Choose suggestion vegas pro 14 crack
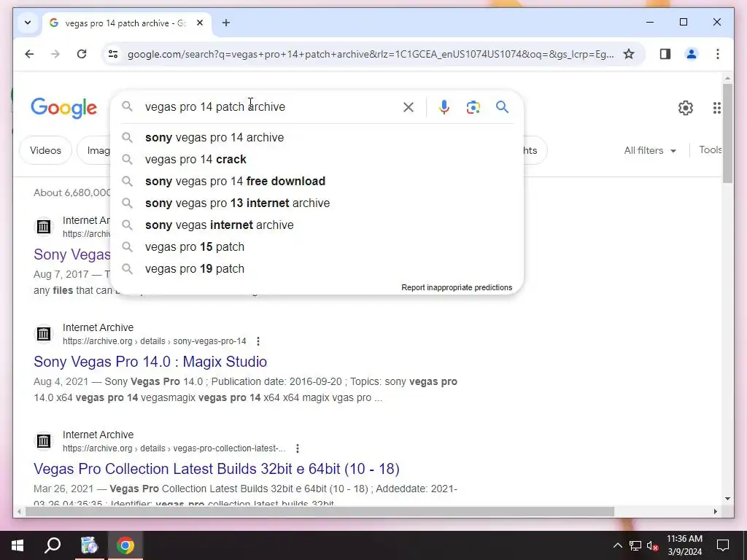 (317, 160)
